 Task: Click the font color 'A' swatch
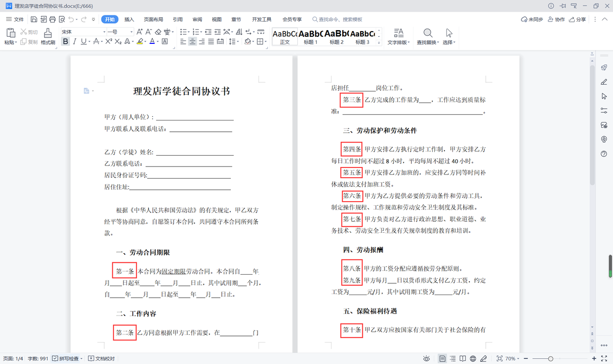[x=152, y=42]
